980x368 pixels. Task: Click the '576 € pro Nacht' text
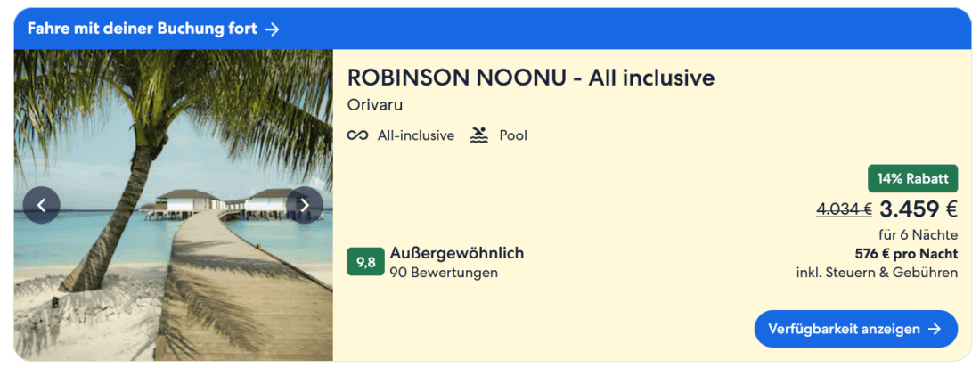[906, 254]
